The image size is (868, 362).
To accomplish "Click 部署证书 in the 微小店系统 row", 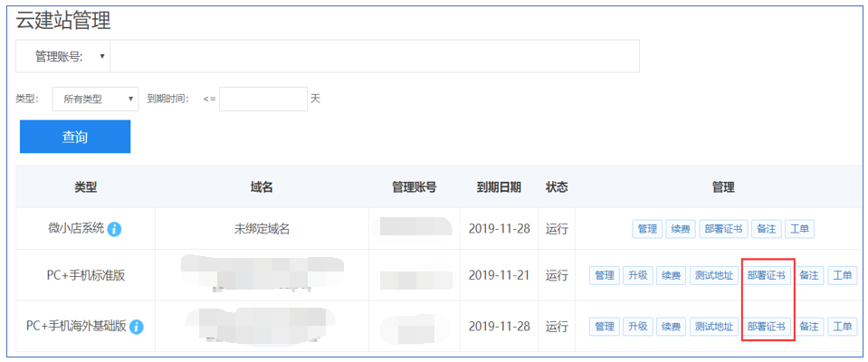I will pyautogui.click(x=722, y=229).
